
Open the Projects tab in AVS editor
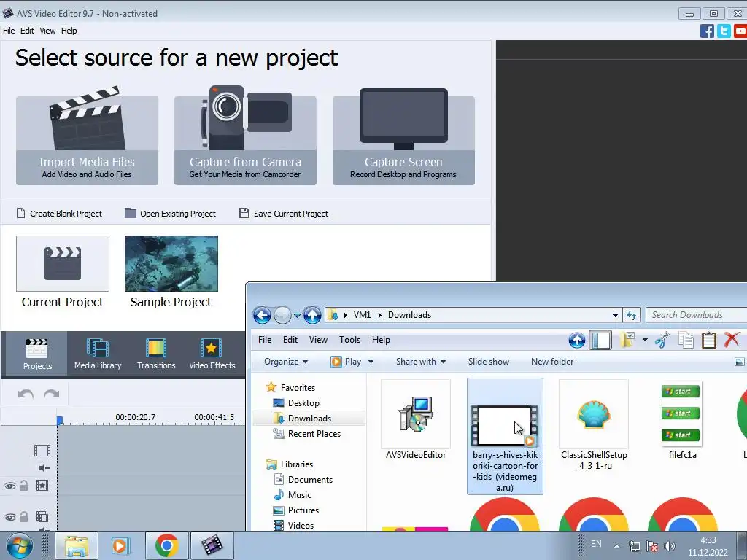pyautogui.click(x=37, y=354)
